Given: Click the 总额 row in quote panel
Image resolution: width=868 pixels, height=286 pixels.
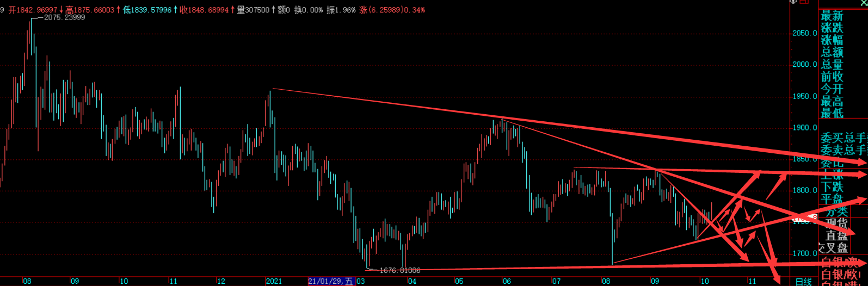Looking at the screenshot, I should pos(832,52).
